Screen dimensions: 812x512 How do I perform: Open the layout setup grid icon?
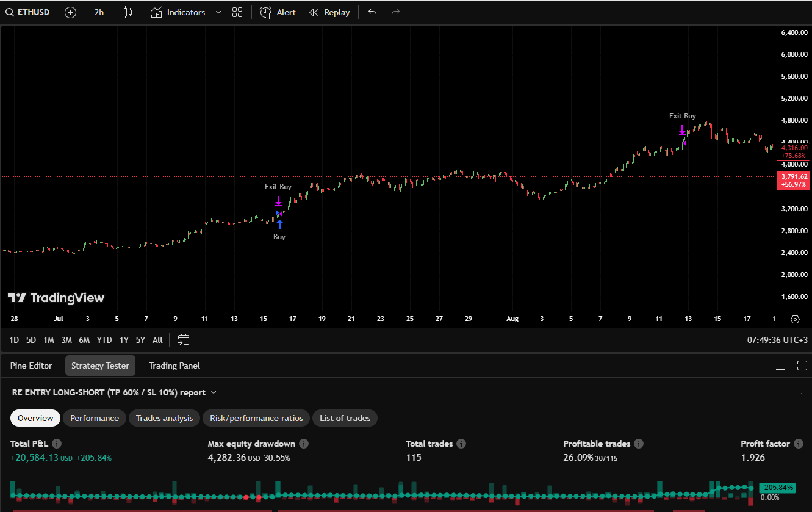click(237, 12)
